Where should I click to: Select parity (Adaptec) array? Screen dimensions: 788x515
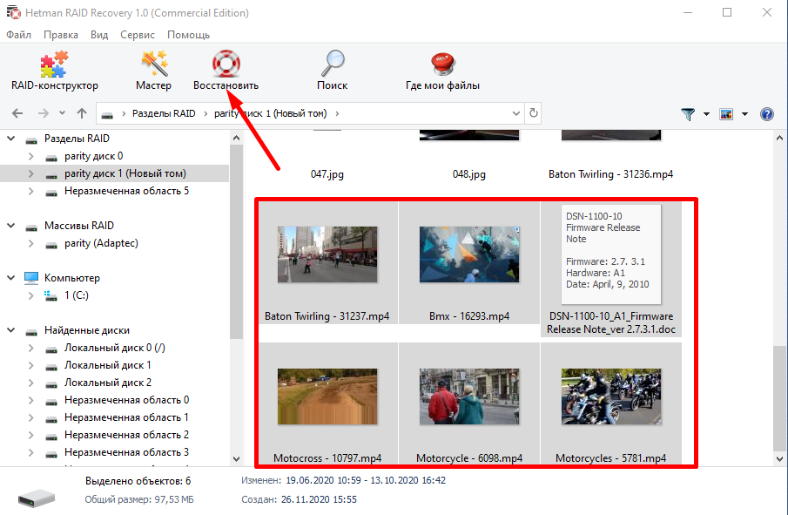click(101, 243)
